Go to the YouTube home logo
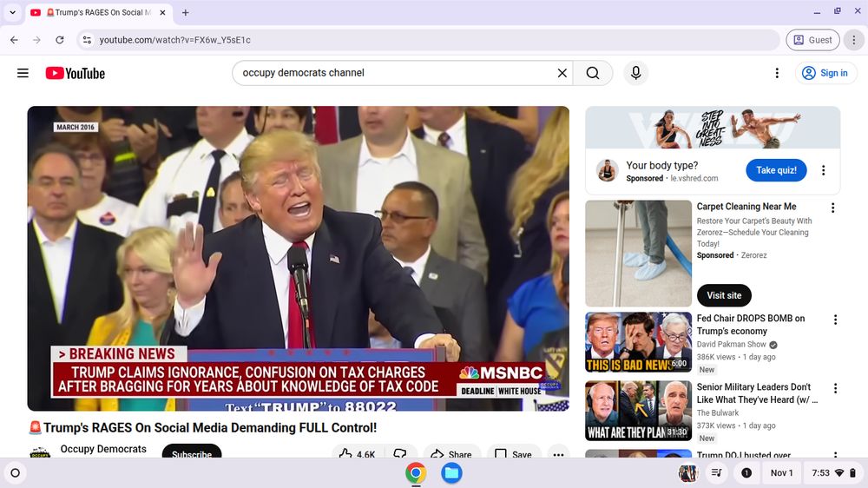 [x=76, y=73]
